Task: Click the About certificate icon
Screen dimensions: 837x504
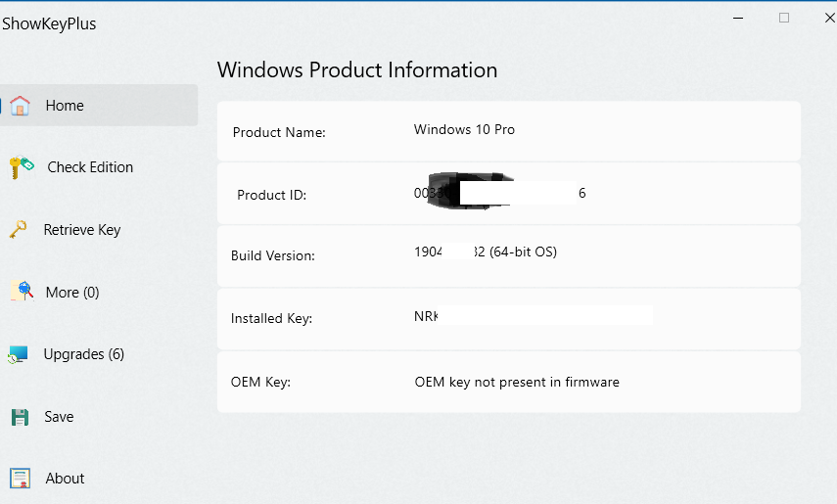Action: pyautogui.click(x=21, y=479)
